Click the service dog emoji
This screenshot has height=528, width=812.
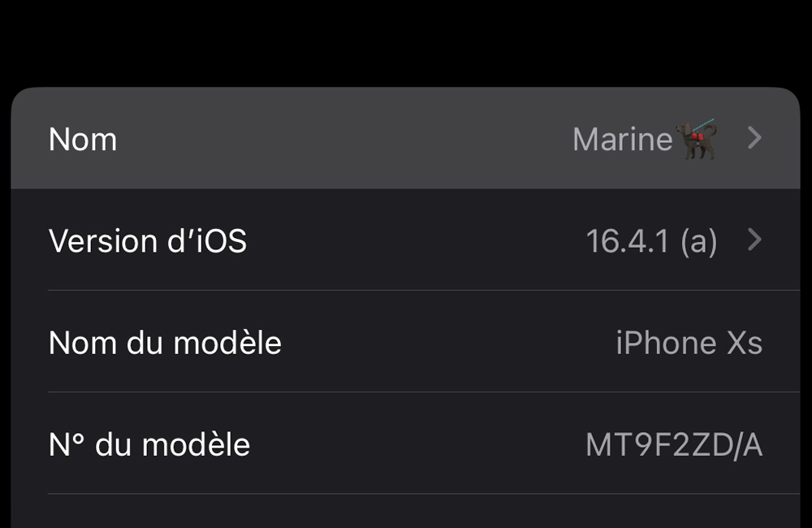[x=698, y=140]
